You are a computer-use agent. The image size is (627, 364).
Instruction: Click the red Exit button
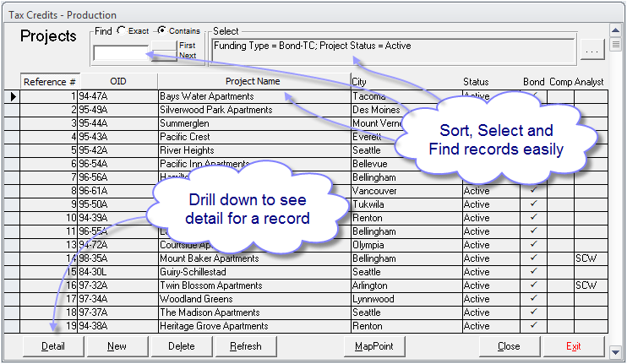[x=574, y=346]
